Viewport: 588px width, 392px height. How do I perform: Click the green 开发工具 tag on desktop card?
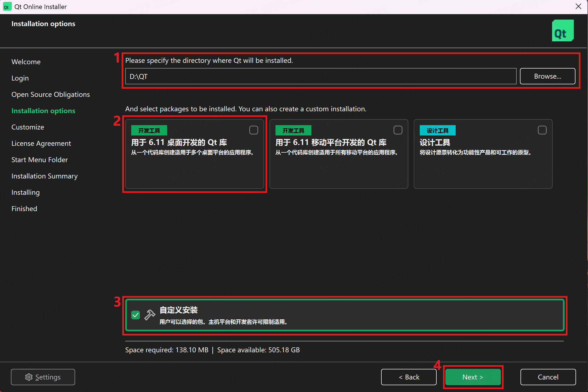149,130
